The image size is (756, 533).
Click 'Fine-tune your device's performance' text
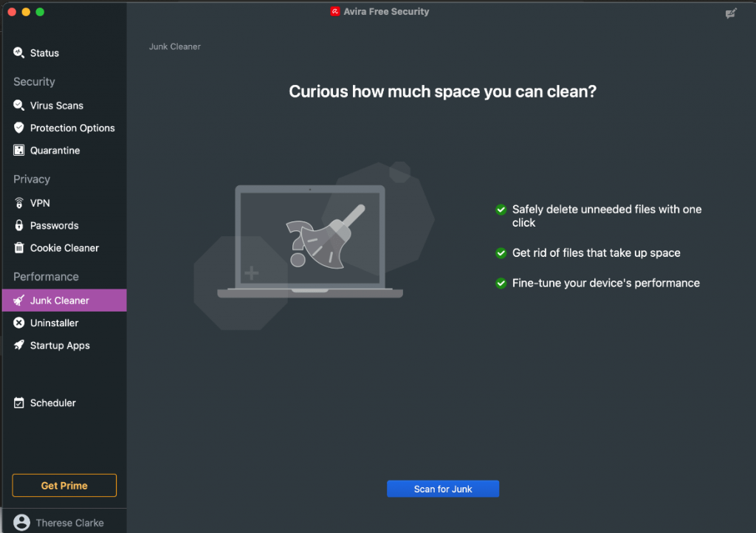(605, 283)
